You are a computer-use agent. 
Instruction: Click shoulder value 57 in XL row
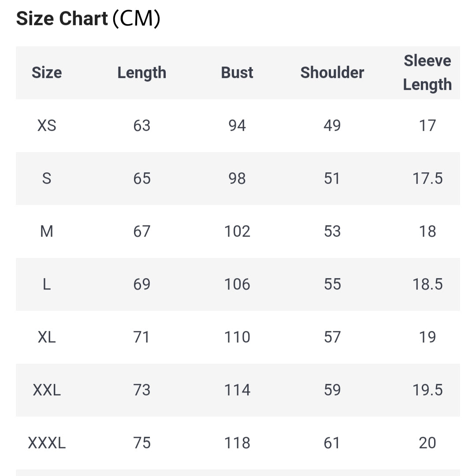pos(332,337)
